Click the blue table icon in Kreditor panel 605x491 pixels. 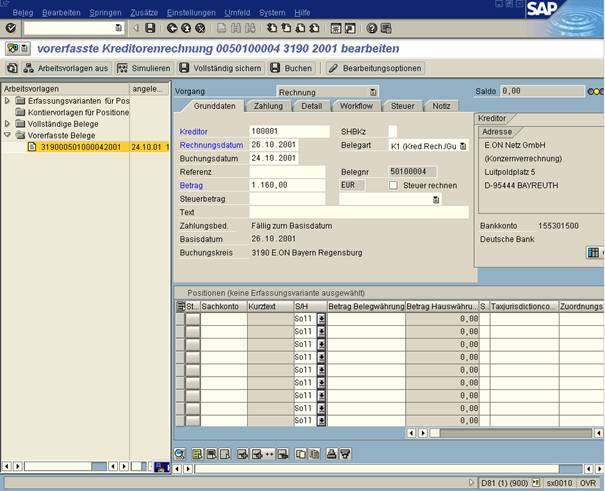pyautogui.click(x=593, y=253)
